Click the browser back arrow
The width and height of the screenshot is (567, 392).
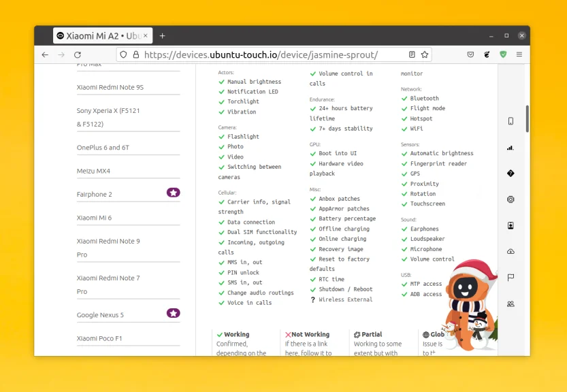[45, 54]
